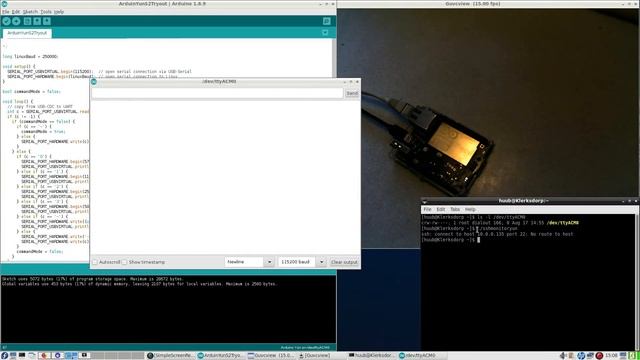Open the Tabs menu in the terminal window
Viewport: 640px width, 360px height.
click(x=455, y=209)
